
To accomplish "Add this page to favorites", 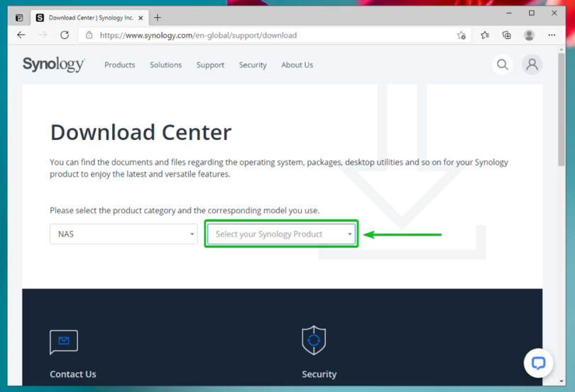I will click(461, 36).
